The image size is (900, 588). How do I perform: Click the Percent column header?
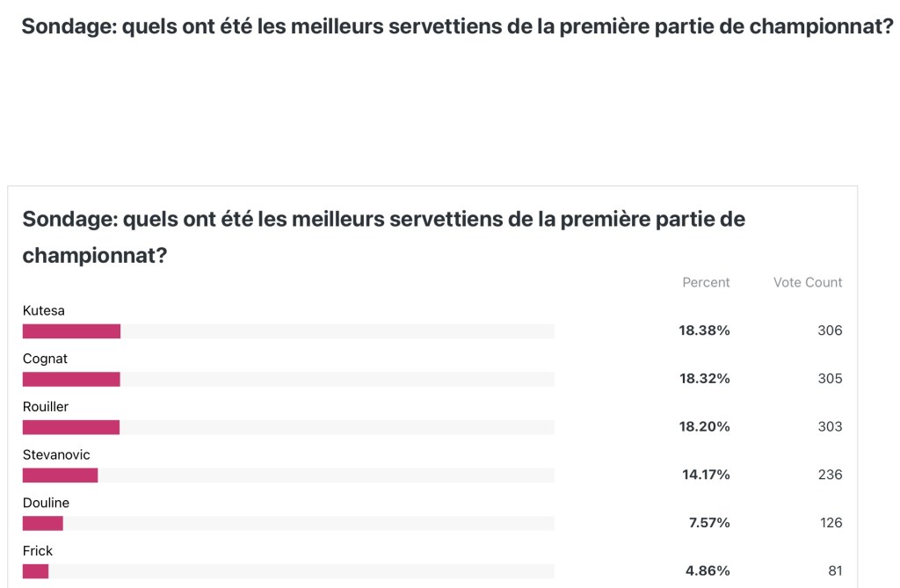point(706,282)
